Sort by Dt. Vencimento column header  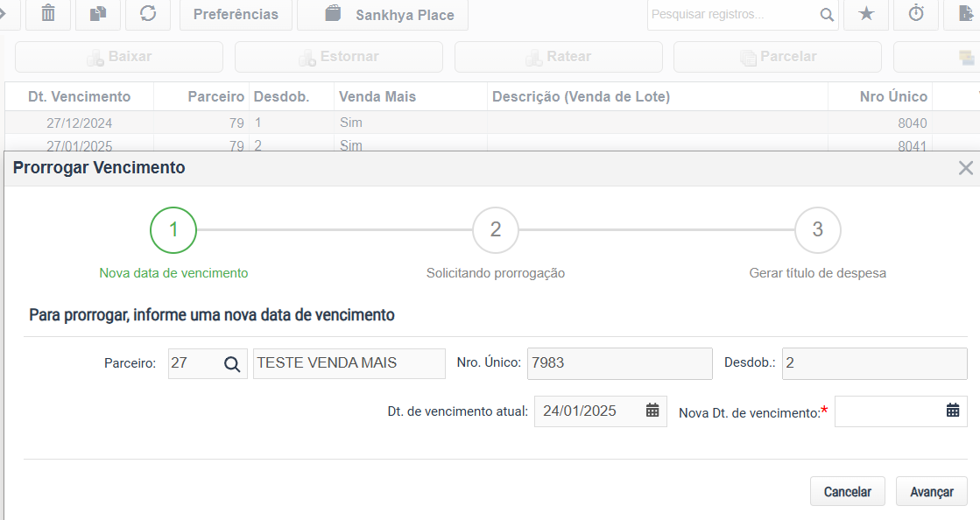click(x=80, y=97)
